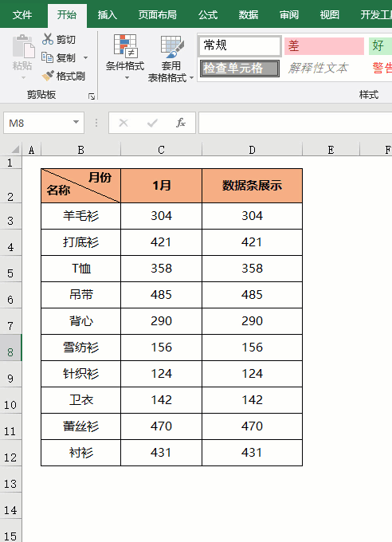
Task: Expand the Copy dropdown arrow
Action: 85,57
